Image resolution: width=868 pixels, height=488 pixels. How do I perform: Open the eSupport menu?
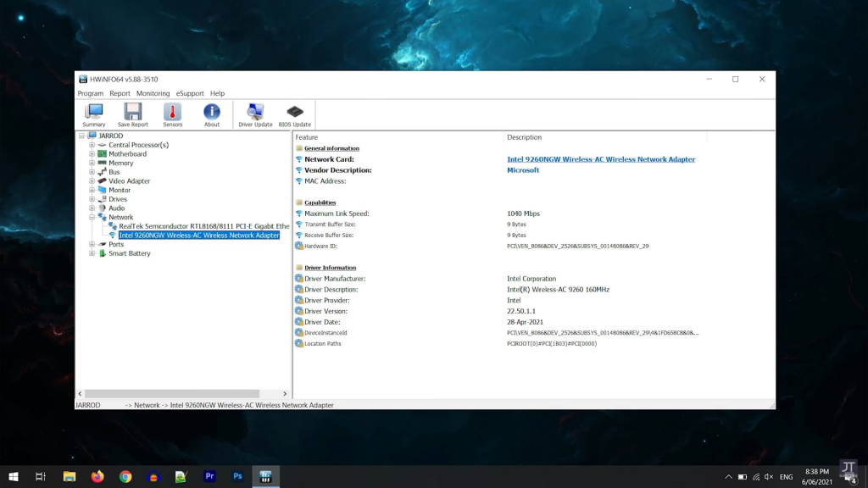(190, 93)
